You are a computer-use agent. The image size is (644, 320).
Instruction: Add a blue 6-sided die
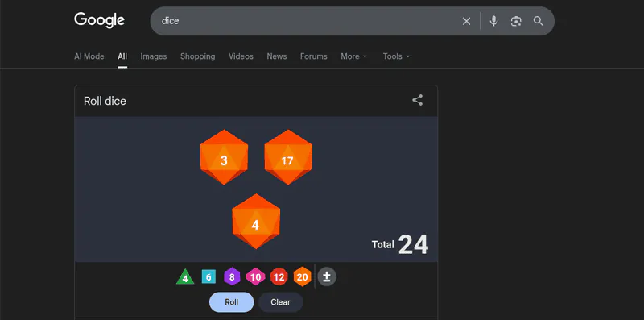point(208,276)
